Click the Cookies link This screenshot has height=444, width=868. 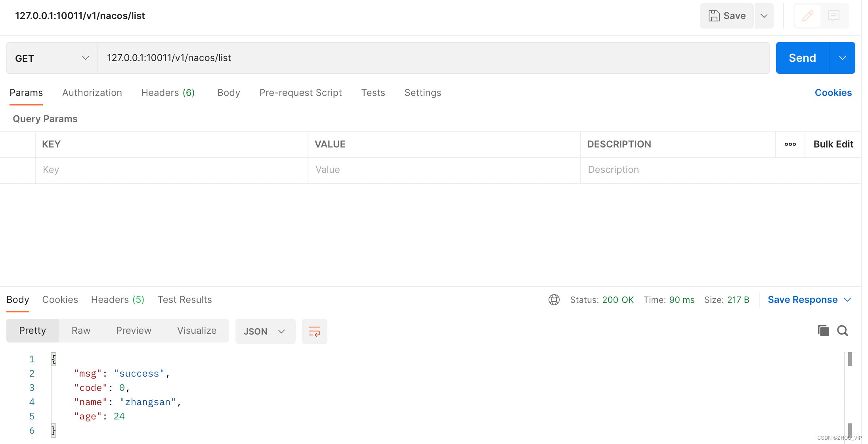(833, 93)
